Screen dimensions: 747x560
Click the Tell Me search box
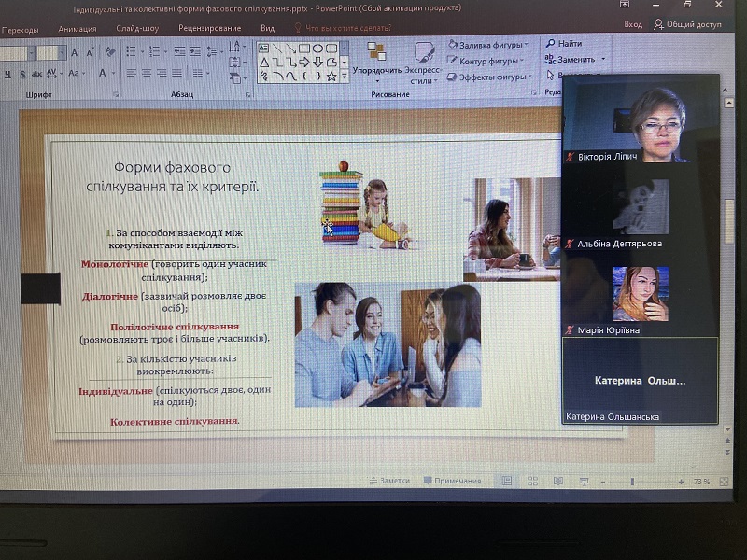pos(343,28)
